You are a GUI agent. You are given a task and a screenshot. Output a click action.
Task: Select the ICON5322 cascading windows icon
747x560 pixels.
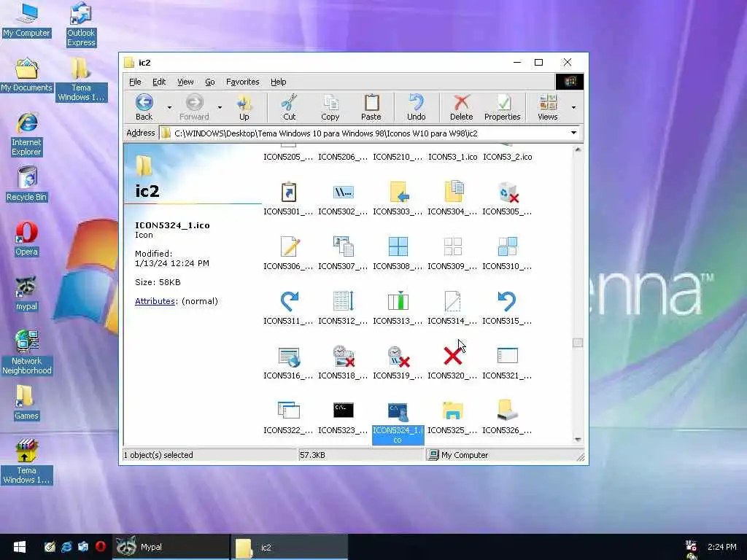click(289, 411)
